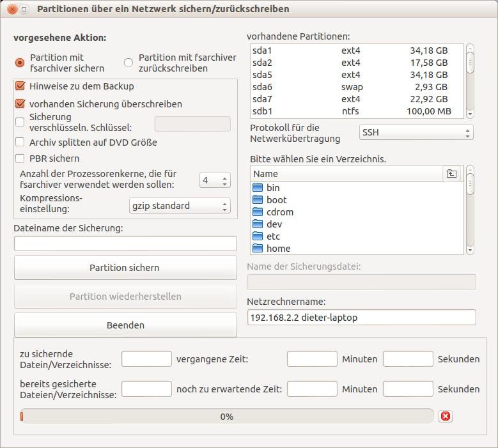Image resolution: width=498 pixels, height=448 pixels.
Task: Click the 'Name der Sicherungsdatei' field
Action: 361,282
